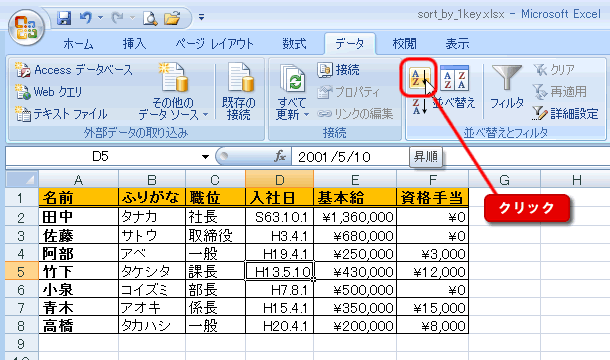
Task: Select cell containing 取締役
Action: 215,235
